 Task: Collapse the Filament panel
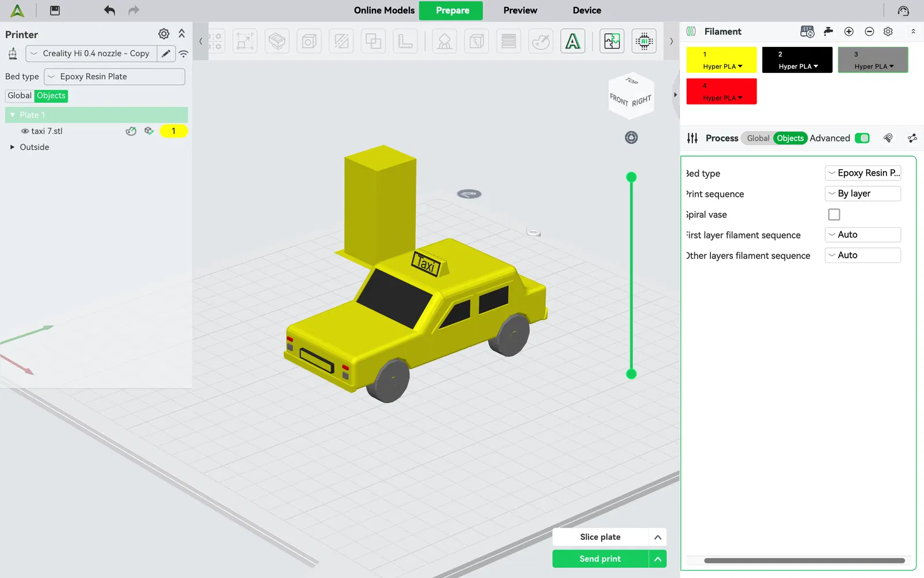tap(913, 32)
